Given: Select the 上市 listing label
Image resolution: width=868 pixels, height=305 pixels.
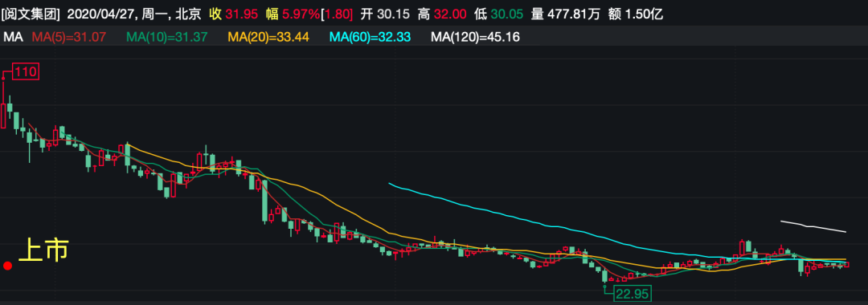Looking at the screenshot, I should click(x=43, y=251).
